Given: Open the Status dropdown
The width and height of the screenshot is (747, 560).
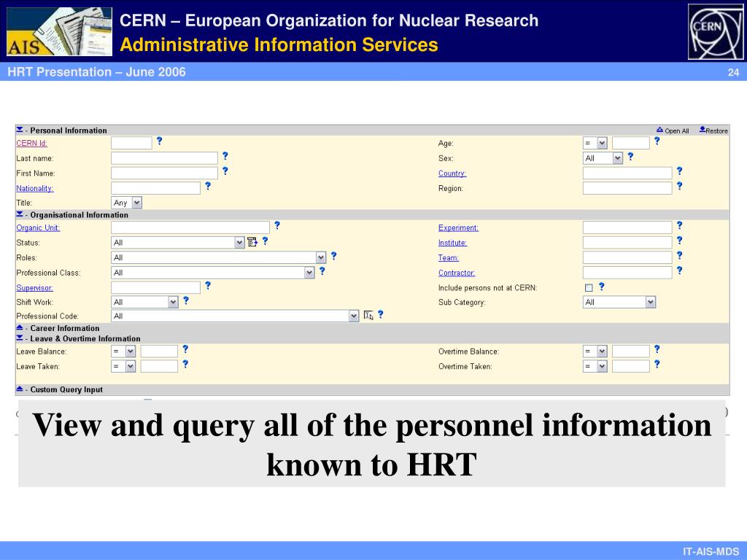Looking at the screenshot, I should point(178,242).
